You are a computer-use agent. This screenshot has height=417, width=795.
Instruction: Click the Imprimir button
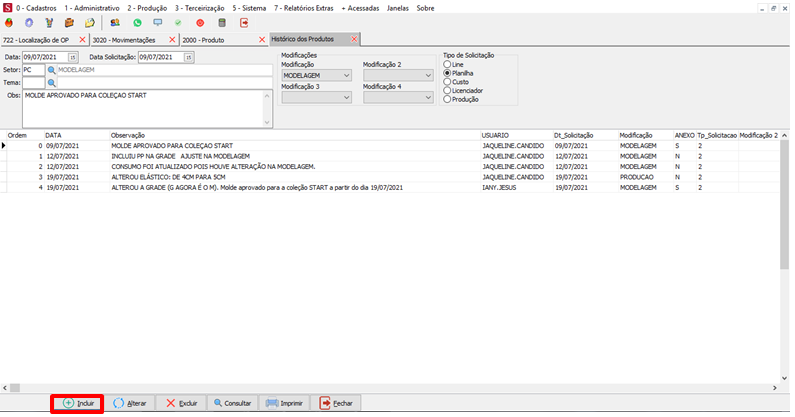[x=284, y=403]
